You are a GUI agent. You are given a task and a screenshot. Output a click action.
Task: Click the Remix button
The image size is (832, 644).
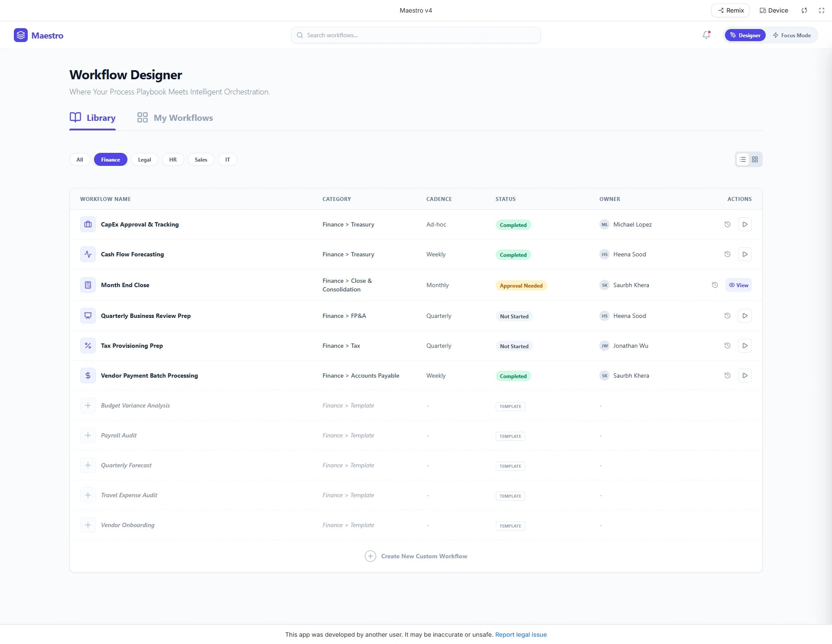click(730, 10)
